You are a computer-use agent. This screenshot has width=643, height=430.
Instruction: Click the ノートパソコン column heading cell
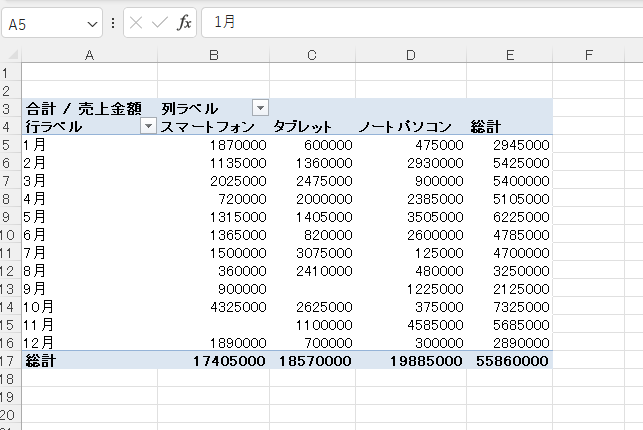point(411,127)
